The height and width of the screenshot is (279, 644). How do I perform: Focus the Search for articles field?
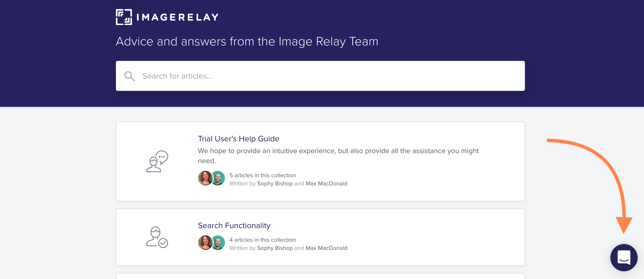click(320, 76)
